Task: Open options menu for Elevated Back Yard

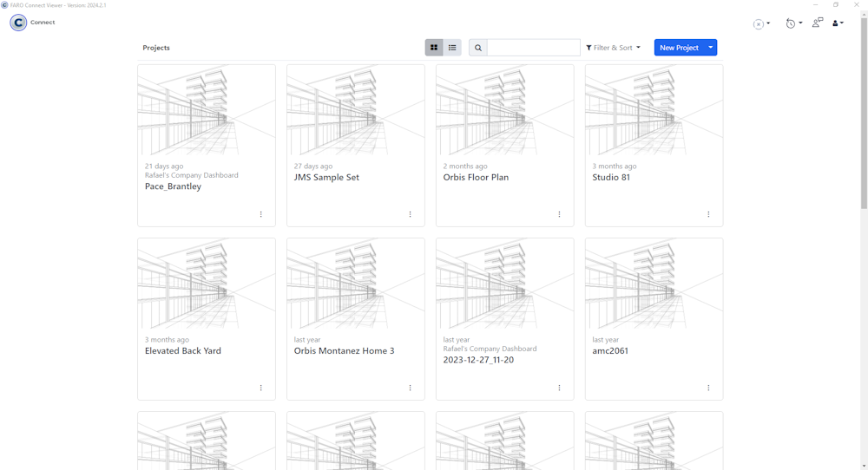Action: coord(261,388)
